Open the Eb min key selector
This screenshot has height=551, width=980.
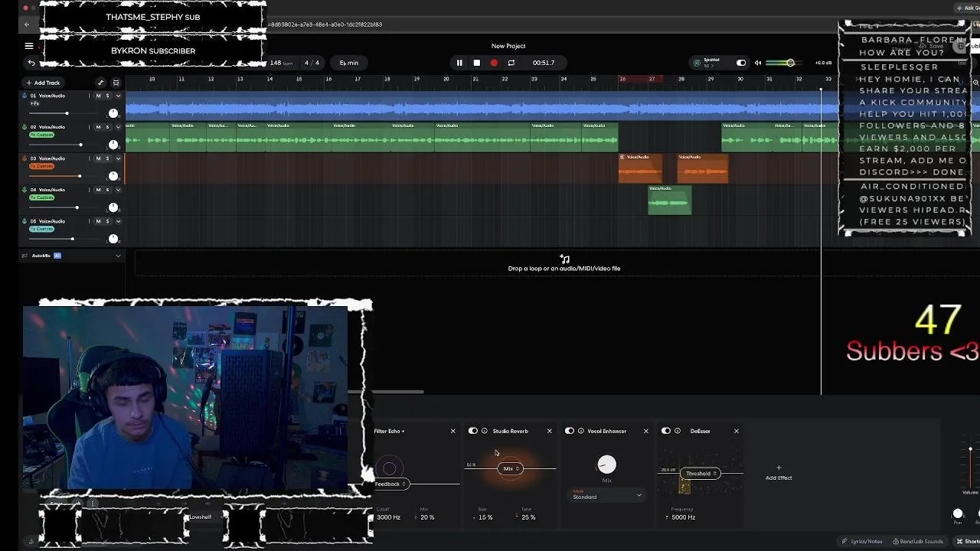[x=349, y=63]
